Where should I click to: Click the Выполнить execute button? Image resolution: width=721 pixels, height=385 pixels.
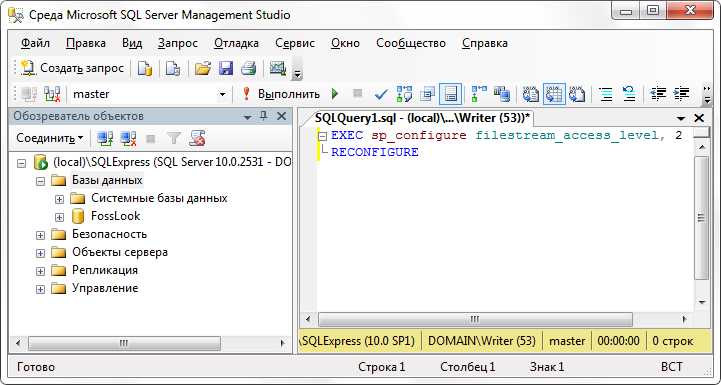pyautogui.click(x=281, y=94)
